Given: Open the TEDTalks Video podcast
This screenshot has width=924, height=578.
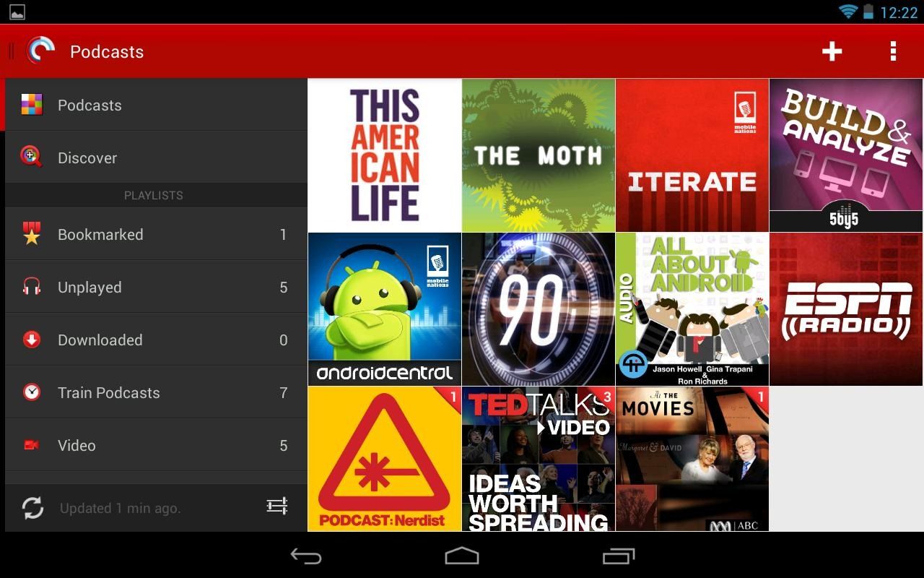Looking at the screenshot, I should (x=539, y=459).
